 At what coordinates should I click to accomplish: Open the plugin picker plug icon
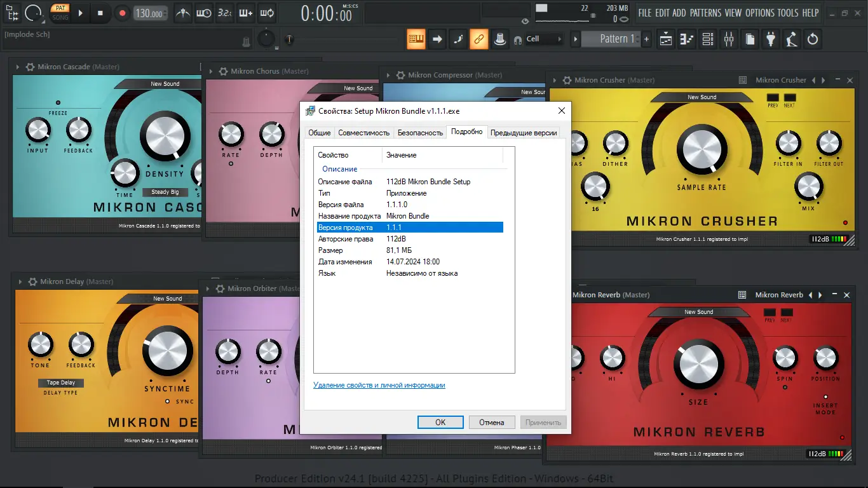[771, 39]
